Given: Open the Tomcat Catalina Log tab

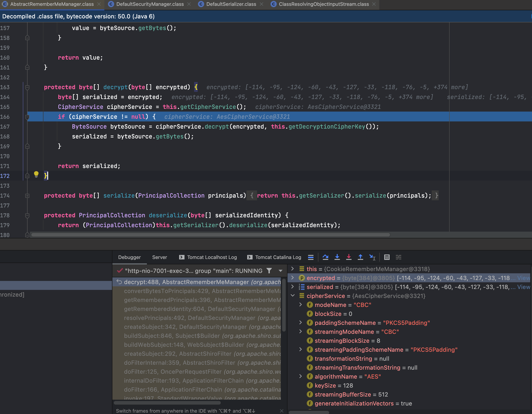Looking at the screenshot, I should click(278, 257).
